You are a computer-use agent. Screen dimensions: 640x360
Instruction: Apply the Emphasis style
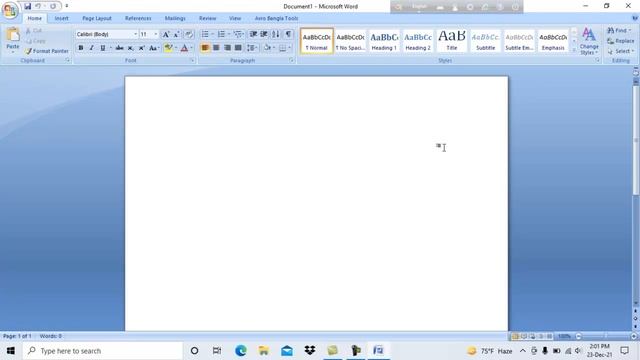point(553,40)
